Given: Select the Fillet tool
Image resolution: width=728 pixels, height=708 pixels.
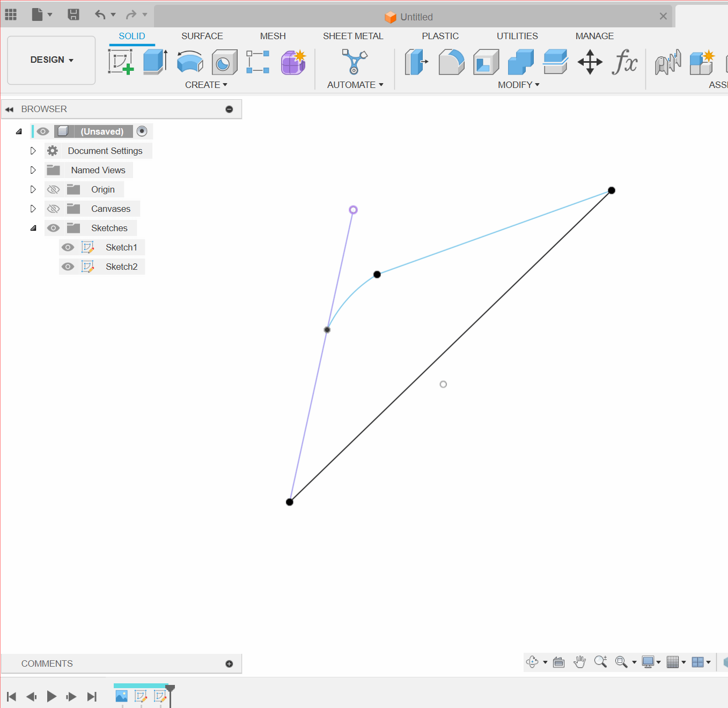Looking at the screenshot, I should pyautogui.click(x=451, y=62).
